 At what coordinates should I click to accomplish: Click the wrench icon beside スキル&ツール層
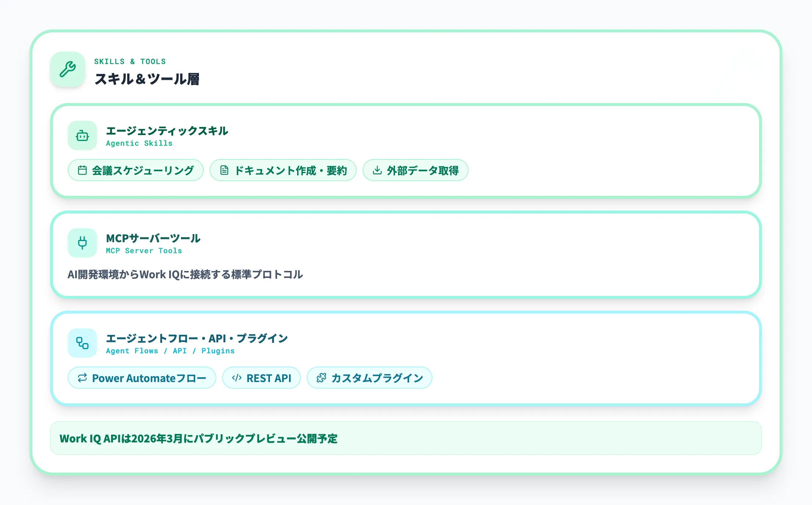tap(68, 69)
